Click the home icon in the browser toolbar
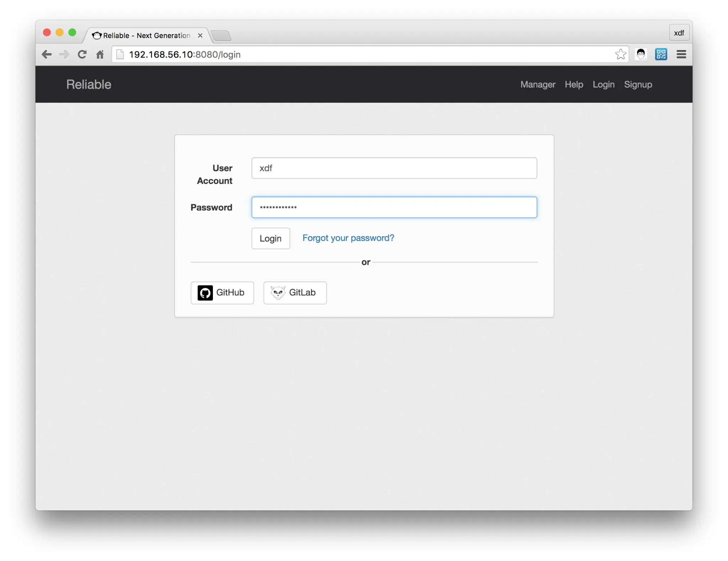This screenshot has width=728, height=561. point(100,54)
